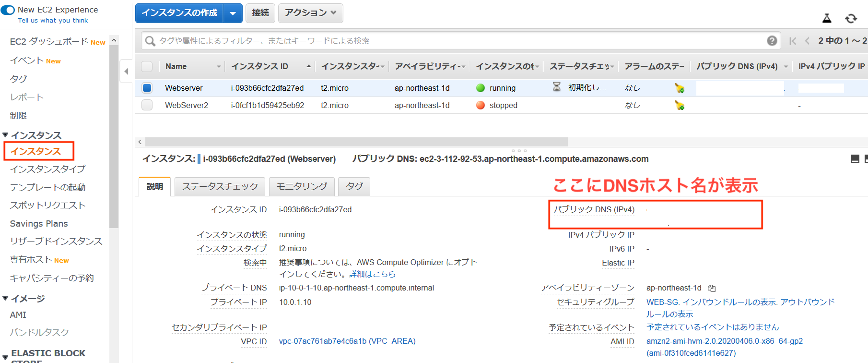The image size is (868, 363).
Task: Open Savings Plans in sidebar
Action: 39,224
